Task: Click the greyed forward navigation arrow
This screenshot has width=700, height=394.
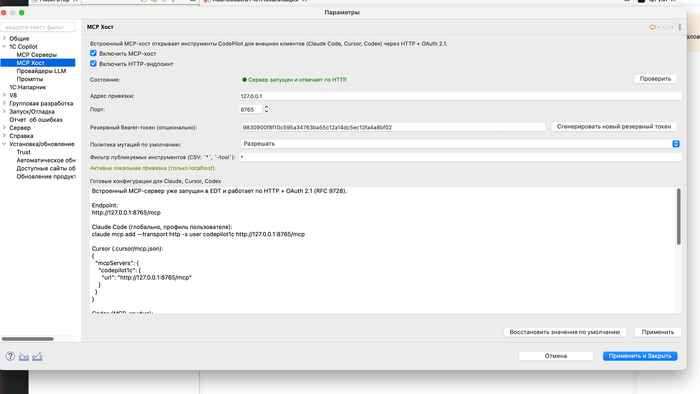Action: [x=666, y=27]
